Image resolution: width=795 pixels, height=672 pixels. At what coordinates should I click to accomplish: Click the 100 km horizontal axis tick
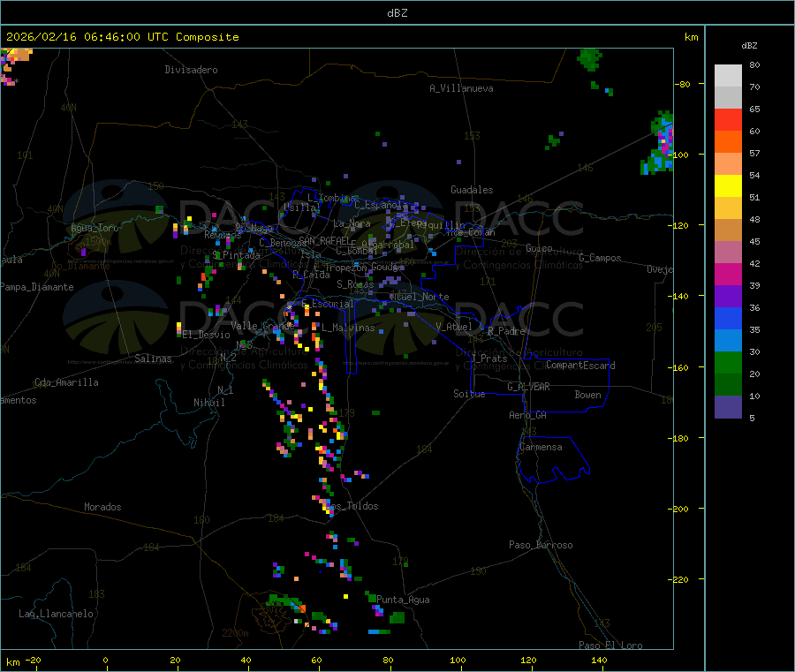click(x=458, y=660)
